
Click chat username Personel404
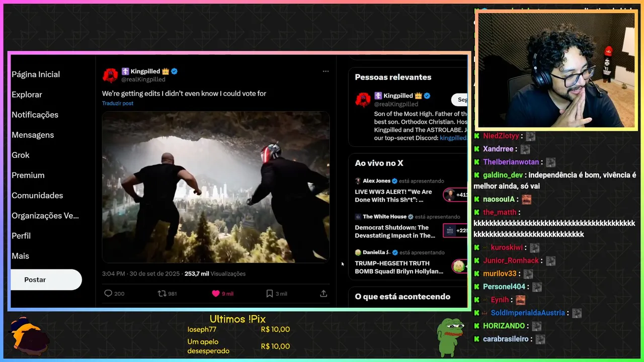point(504,287)
